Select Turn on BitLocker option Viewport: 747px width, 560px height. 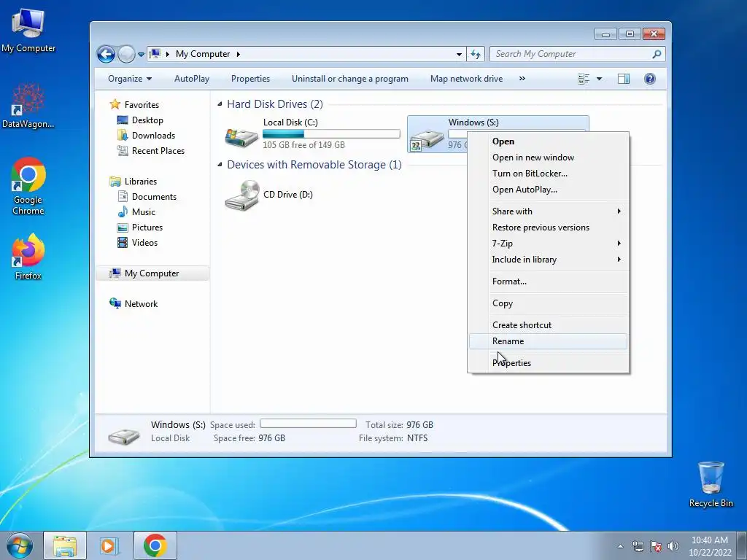(548, 174)
